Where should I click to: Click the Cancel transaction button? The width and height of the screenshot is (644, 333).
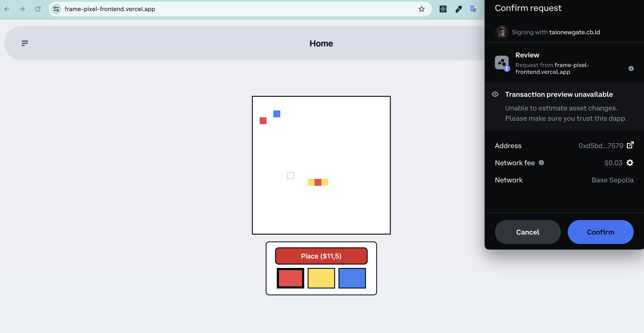(528, 232)
